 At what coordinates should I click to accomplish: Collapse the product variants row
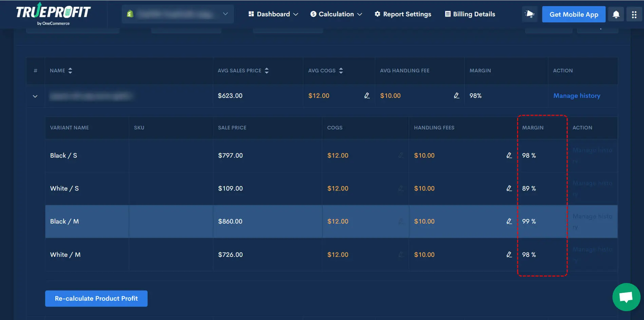point(35,96)
